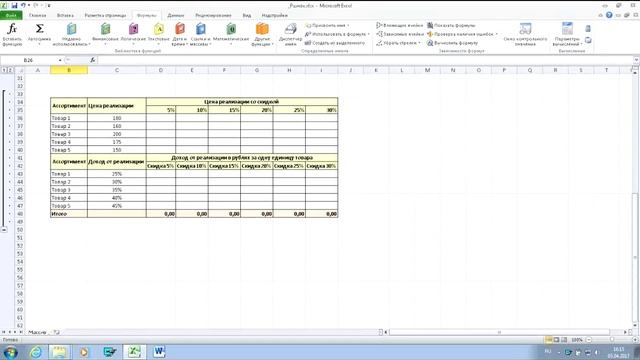Screen dimensions: 640x360
Task: Click Calculate Sheet icon
Action: tap(588, 40)
